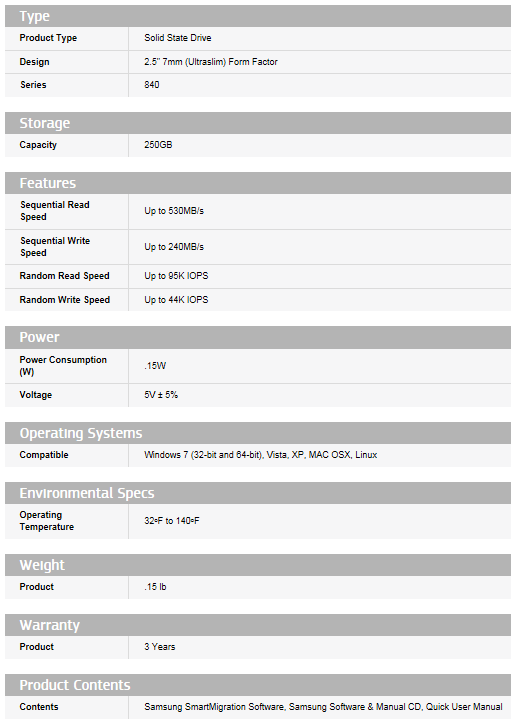
Task: Click the 5V ± 5% voltage value
Action: (161, 395)
